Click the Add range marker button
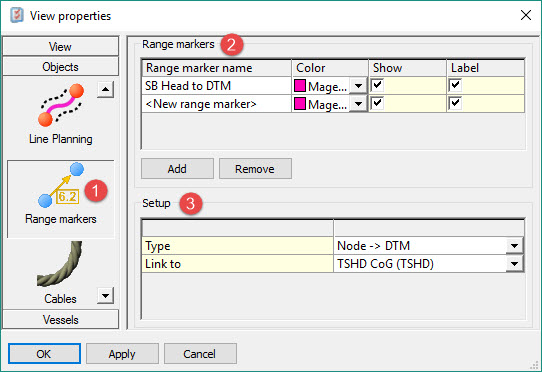 click(x=177, y=169)
